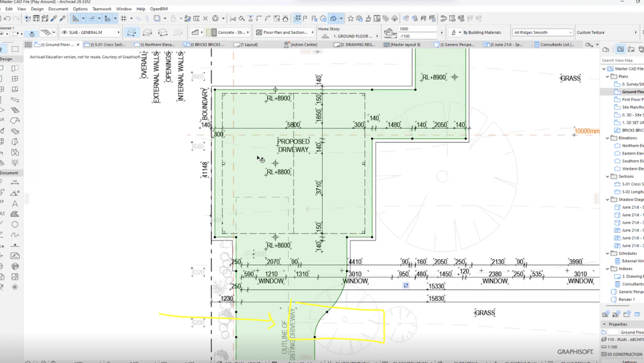Screen dimensions: 644x363
Task: Choose the second slab geometry method icon
Action: [x=148, y=32]
